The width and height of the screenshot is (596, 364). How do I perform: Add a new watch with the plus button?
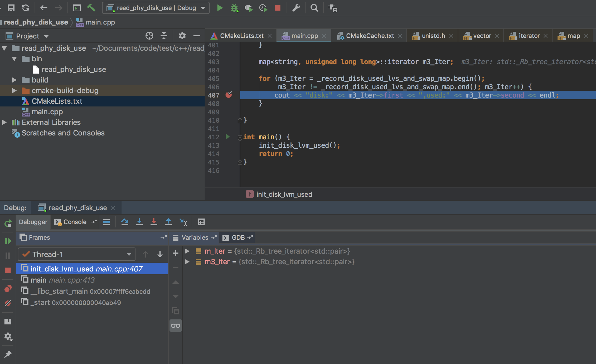click(175, 253)
